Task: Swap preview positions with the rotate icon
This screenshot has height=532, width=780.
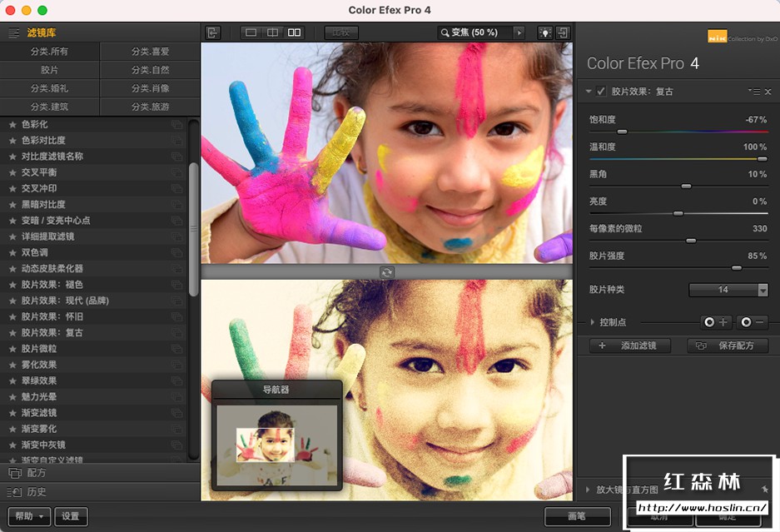Action: coord(387,272)
